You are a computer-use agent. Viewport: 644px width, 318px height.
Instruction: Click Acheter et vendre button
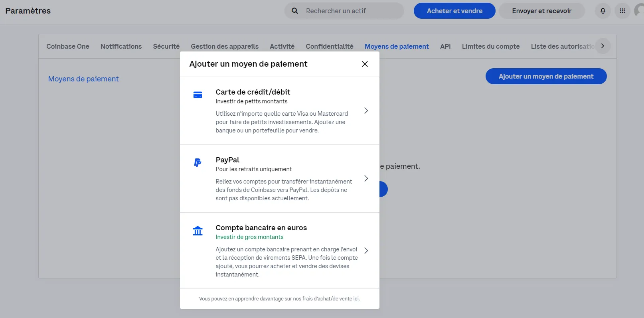click(x=454, y=11)
